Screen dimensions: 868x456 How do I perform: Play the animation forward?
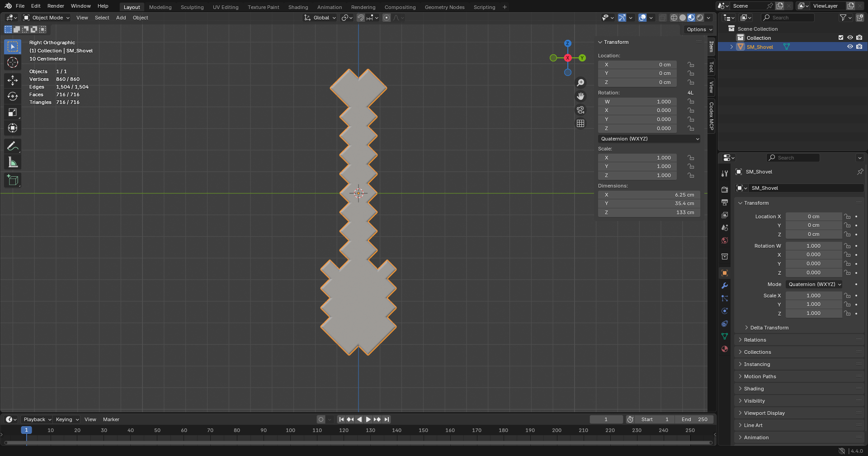tap(368, 419)
